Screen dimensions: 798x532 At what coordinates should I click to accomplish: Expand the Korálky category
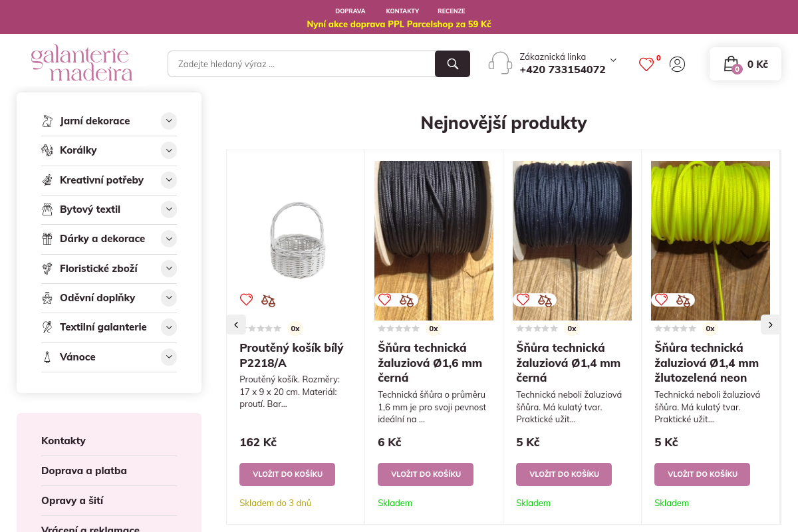(x=169, y=150)
